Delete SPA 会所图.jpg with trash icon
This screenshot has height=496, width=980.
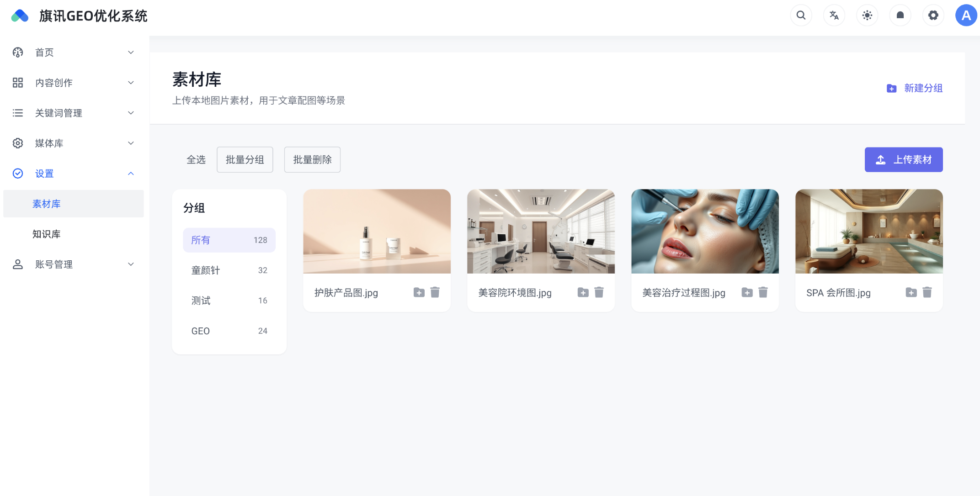click(927, 292)
